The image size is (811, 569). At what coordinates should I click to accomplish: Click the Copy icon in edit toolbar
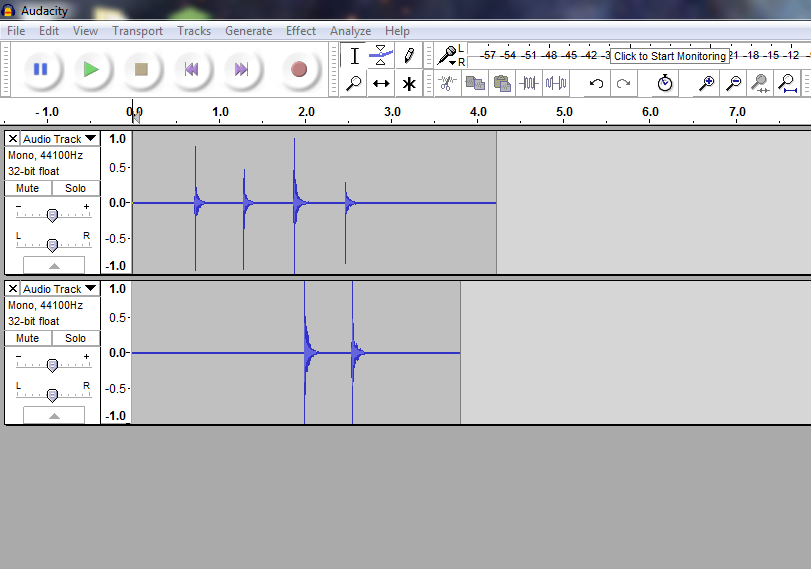[x=475, y=83]
